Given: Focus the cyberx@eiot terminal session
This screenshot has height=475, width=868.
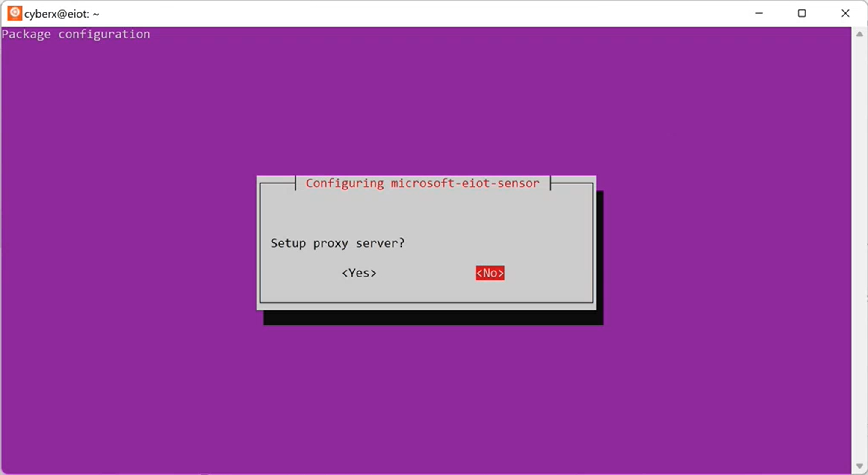Looking at the screenshot, I should tap(61, 13).
